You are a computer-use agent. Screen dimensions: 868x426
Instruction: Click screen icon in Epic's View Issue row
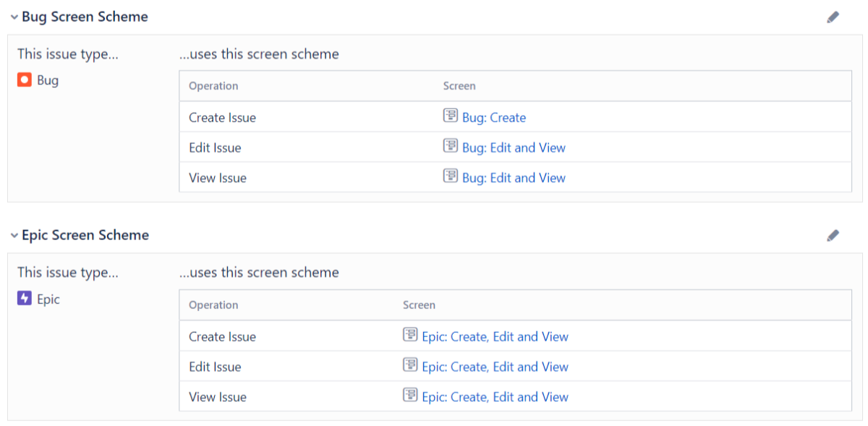pyautogui.click(x=411, y=396)
